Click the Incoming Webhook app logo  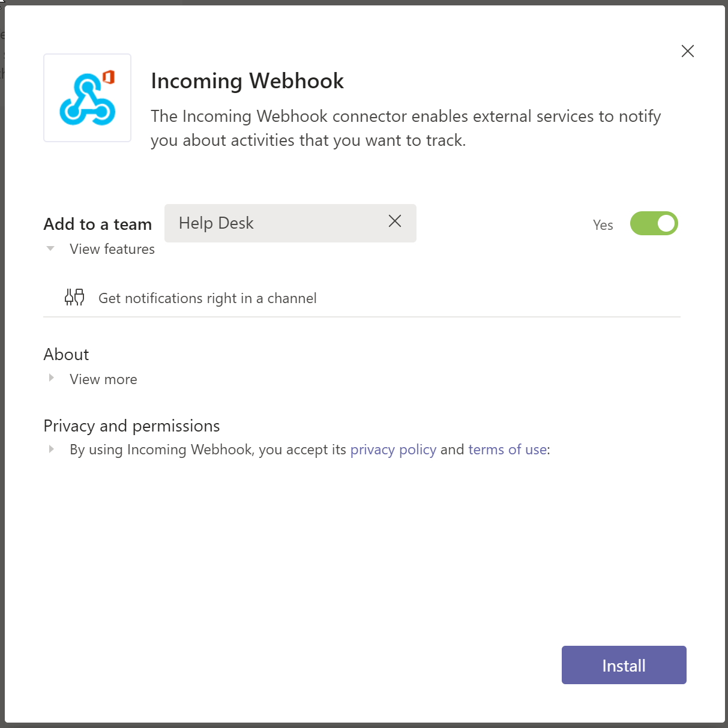click(87, 98)
